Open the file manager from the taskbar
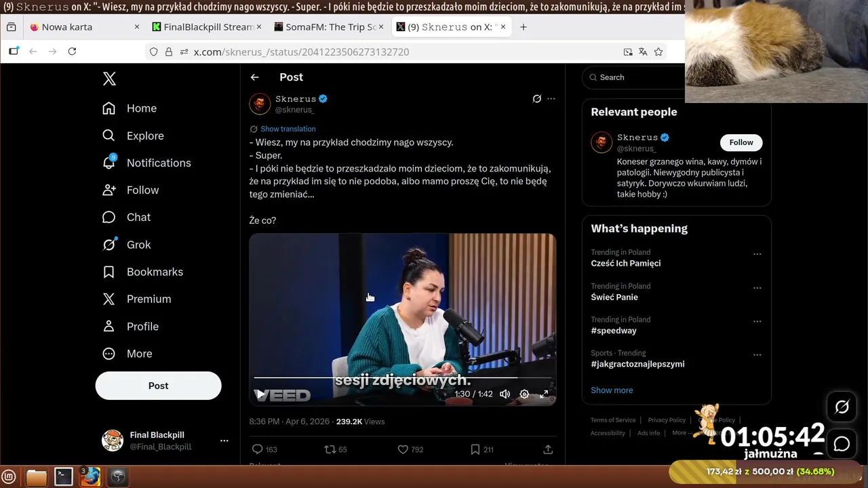 pyautogui.click(x=37, y=477)
